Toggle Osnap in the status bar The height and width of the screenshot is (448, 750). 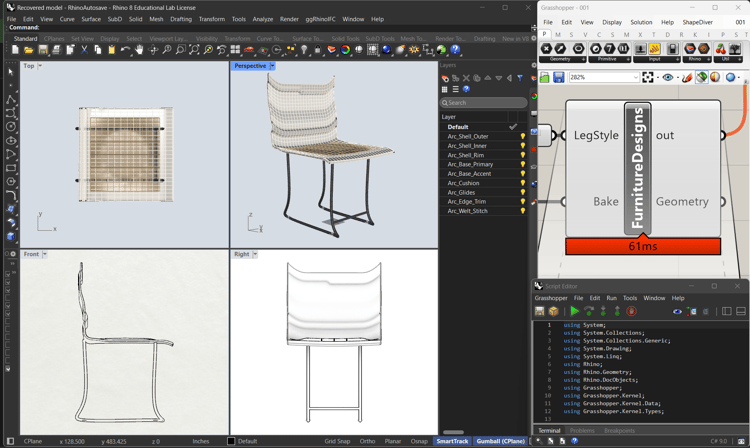click(x=419, y=441)
